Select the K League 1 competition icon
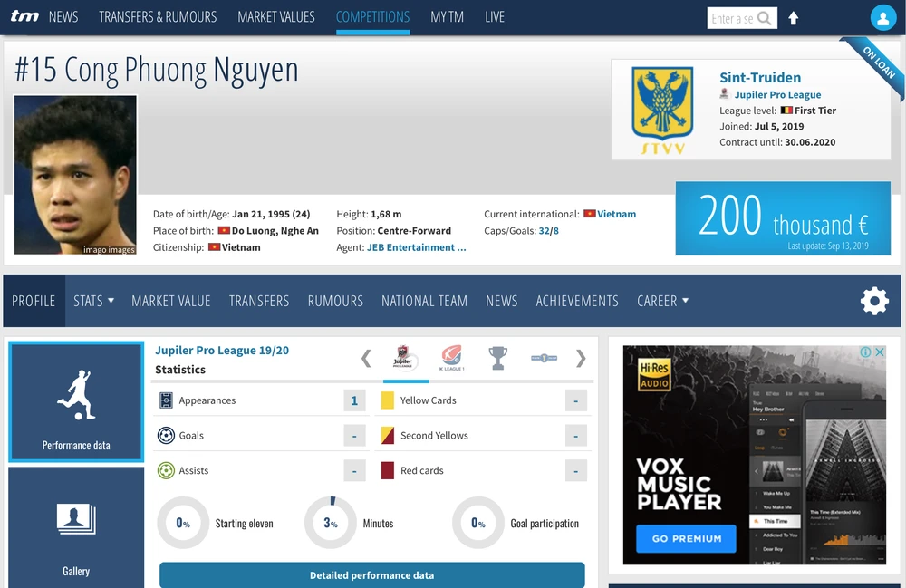The height and width of the screenshot is (588, 906). pos(451,359)
